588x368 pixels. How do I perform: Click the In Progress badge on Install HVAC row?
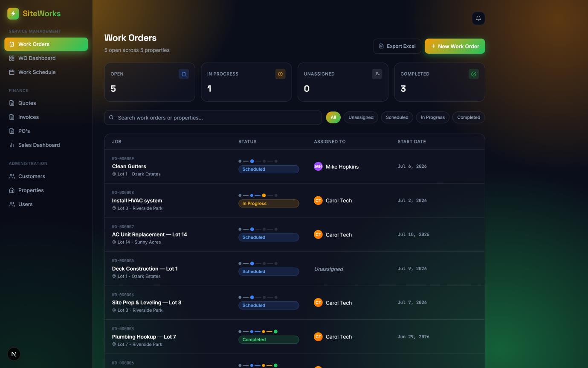269,204
